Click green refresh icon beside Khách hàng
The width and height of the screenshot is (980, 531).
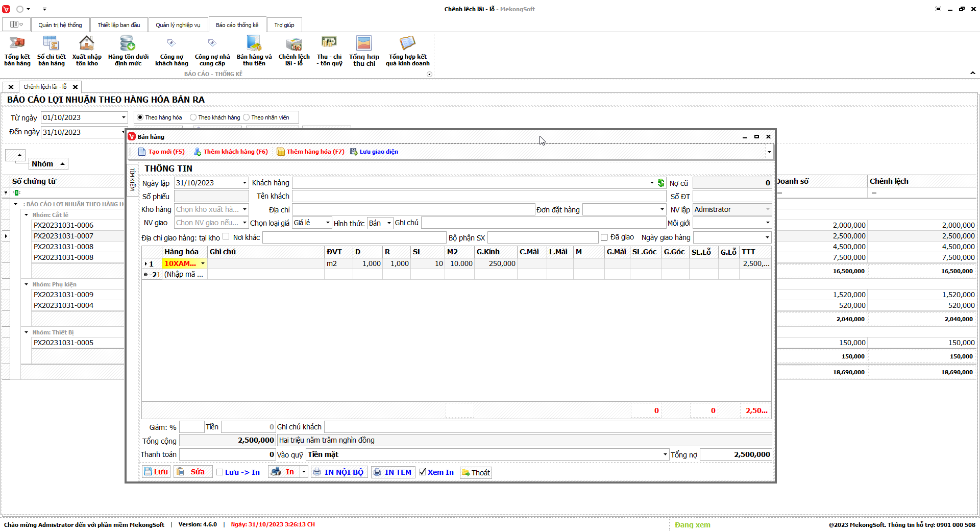point(661,183)
